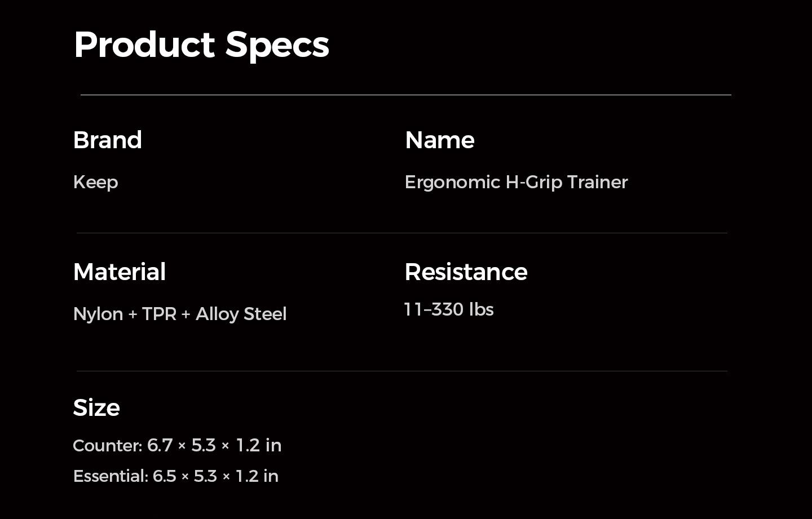Click the TPR text in Material

point(159,314)
